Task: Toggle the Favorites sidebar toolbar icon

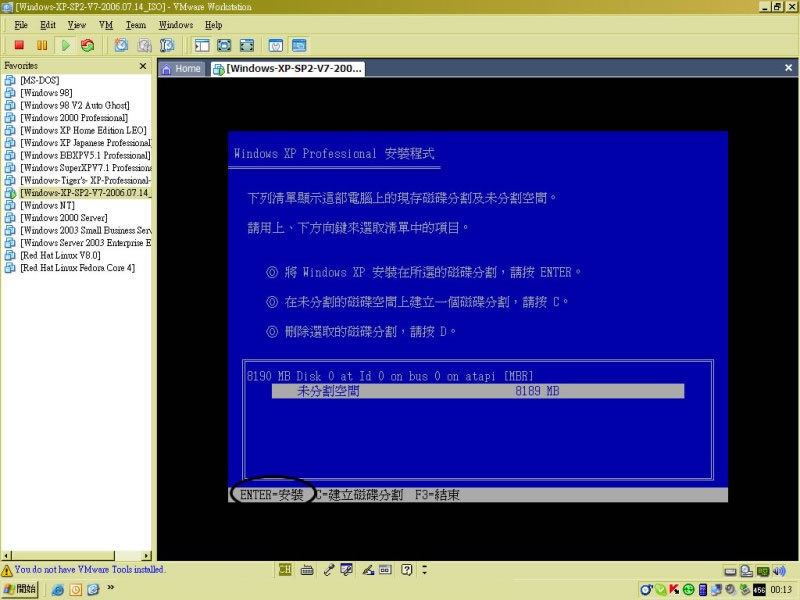Action: point(202,45)
